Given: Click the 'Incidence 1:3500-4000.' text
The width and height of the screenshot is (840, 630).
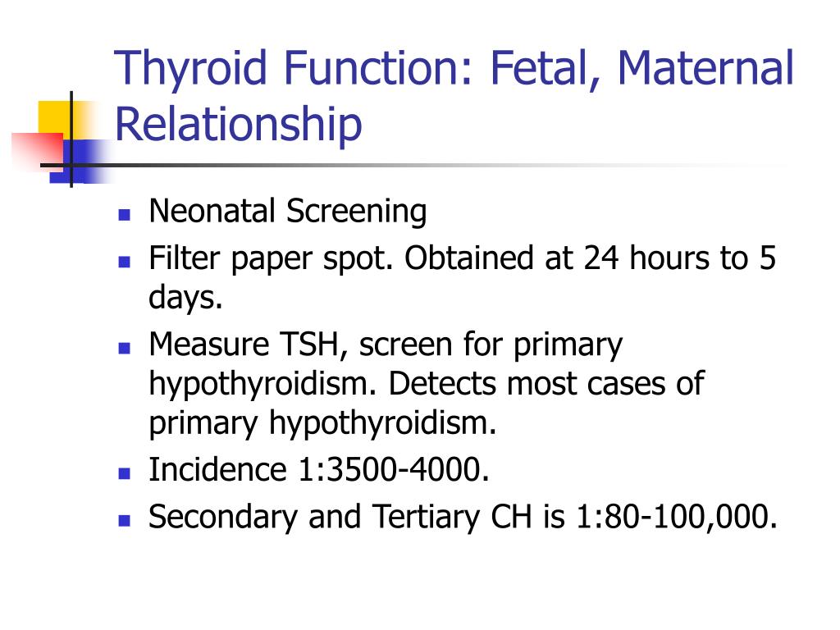Looking at the screenshot, I should click(x=319, y=470).
